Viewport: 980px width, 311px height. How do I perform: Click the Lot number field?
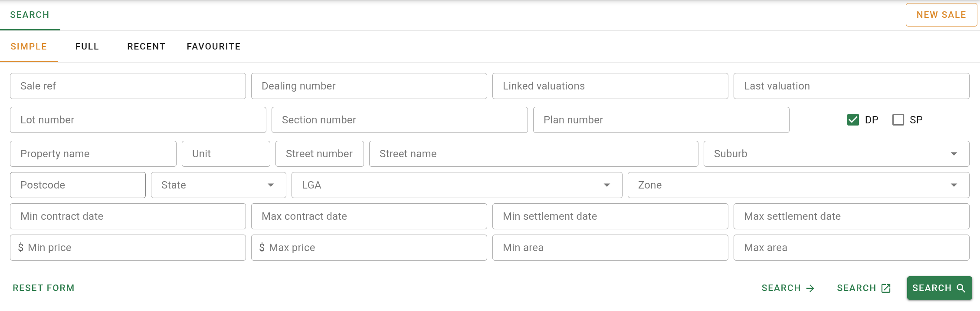click(138, 120)
